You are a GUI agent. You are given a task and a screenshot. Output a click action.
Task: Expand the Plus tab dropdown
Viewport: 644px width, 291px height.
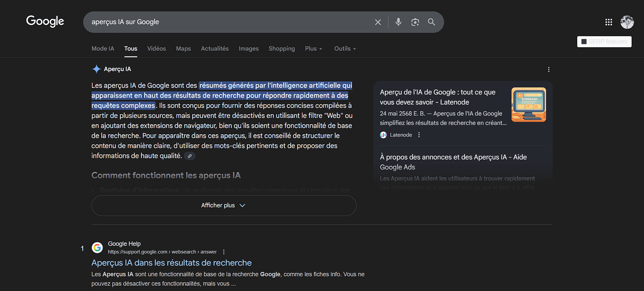[314, 49]
